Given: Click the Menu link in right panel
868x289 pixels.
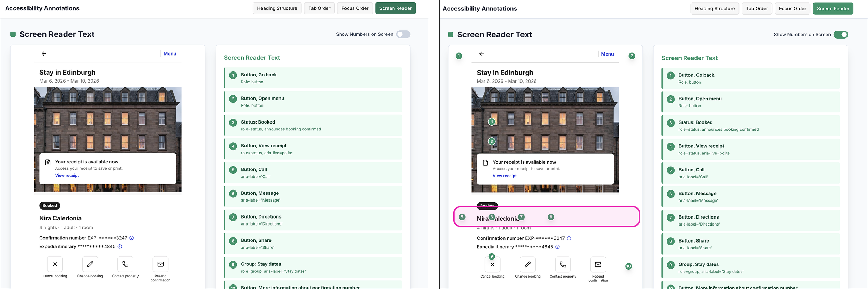Looking at the screenshot, I should click(607, 54).
